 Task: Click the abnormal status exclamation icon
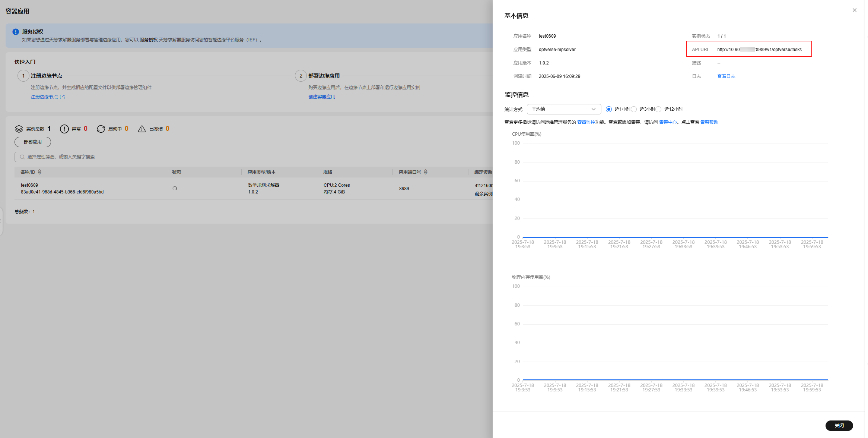(x=64, y=129)
